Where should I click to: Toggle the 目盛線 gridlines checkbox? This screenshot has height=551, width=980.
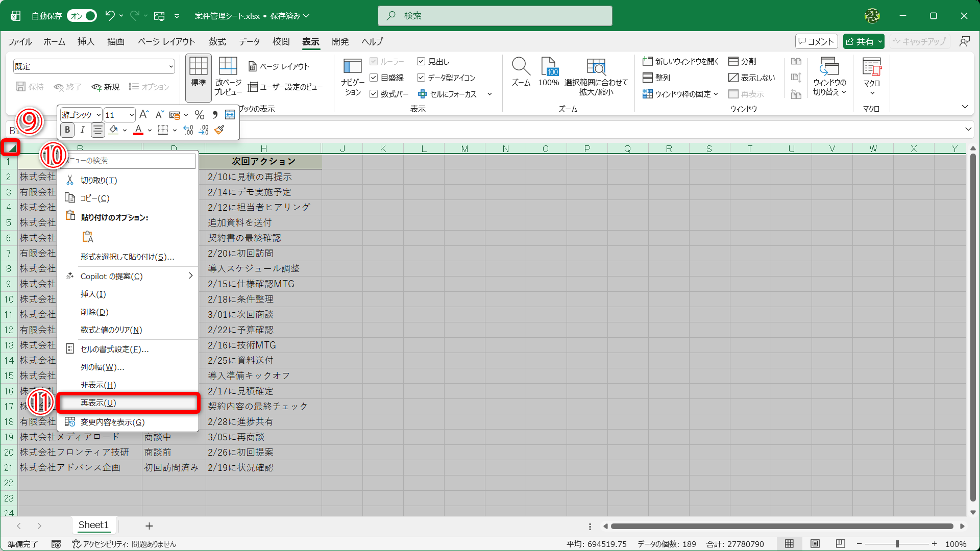pyautogui.click(x=374, y=78)
